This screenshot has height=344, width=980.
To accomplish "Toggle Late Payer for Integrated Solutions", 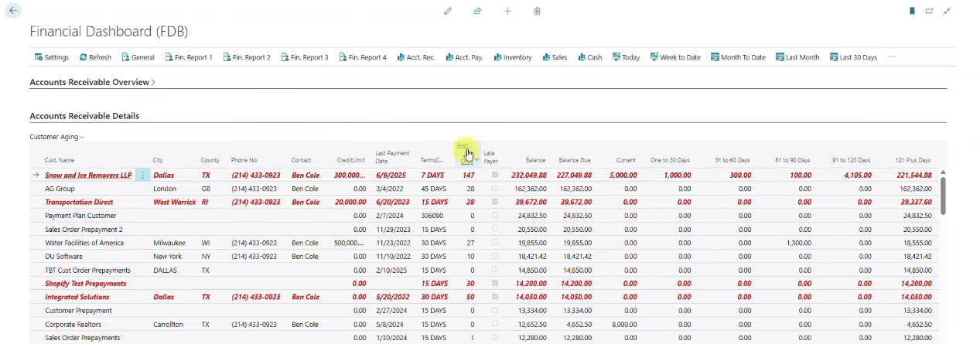I will tap(495, 297).
